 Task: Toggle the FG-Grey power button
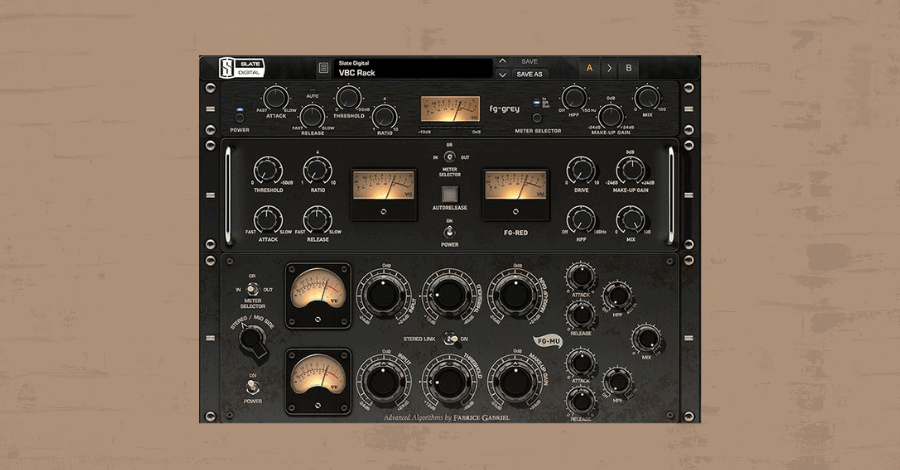[x=239, y=115]
